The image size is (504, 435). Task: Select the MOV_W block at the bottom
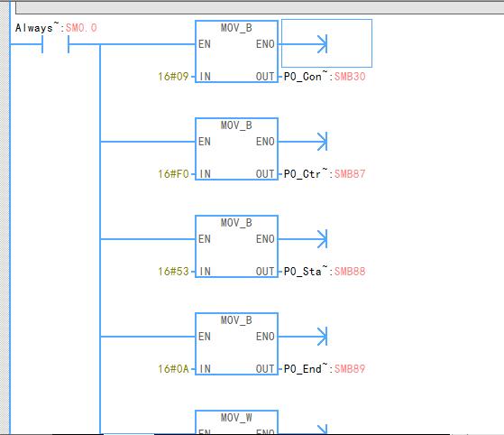tap(236, 422)
